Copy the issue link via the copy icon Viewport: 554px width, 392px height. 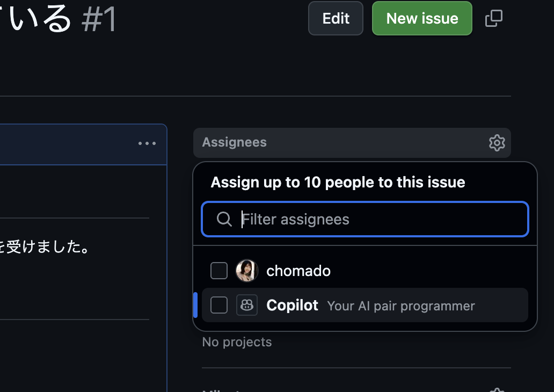(493, 18)
